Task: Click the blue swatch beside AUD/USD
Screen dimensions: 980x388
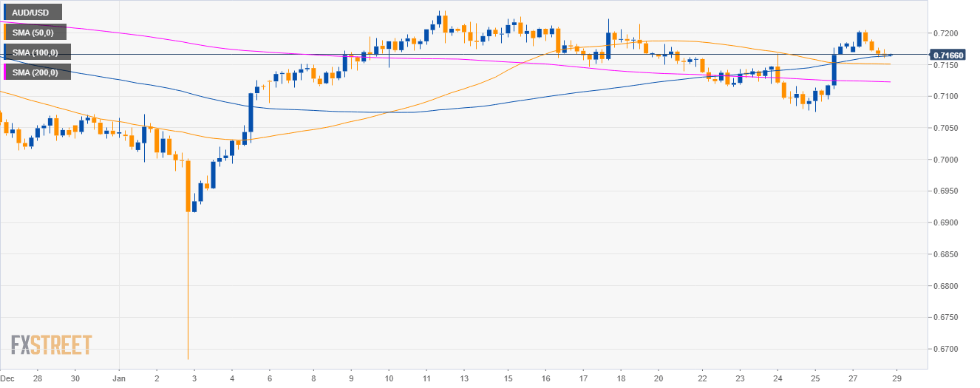Action: coord(5,13)
